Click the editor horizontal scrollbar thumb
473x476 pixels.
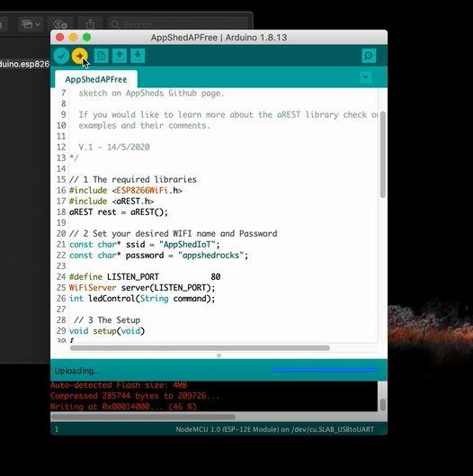coord(200,348)
